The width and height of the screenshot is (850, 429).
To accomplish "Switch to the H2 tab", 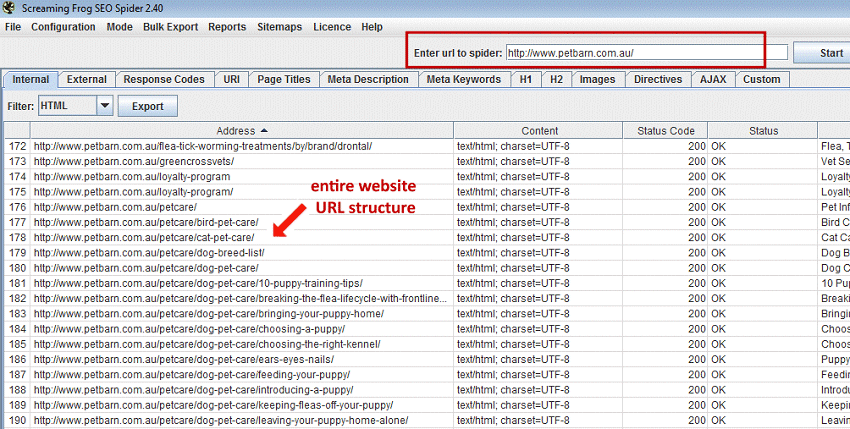I will click(x=556, y=79).
